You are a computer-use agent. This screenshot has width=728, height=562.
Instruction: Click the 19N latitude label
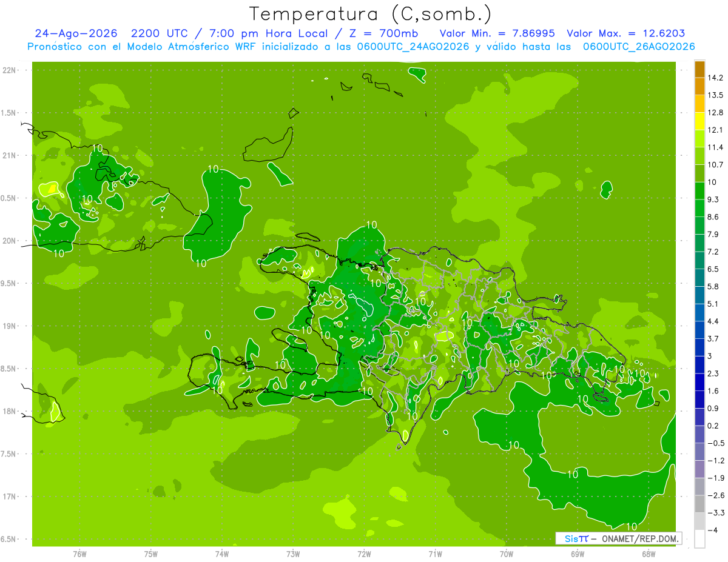10,326
